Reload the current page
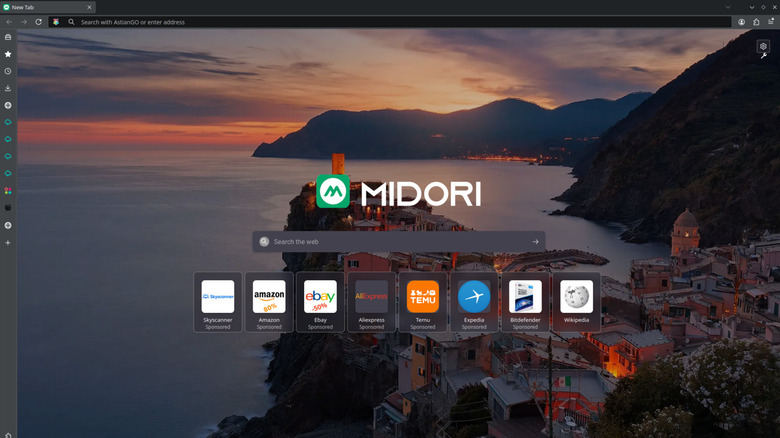 [x=38, y=22]
